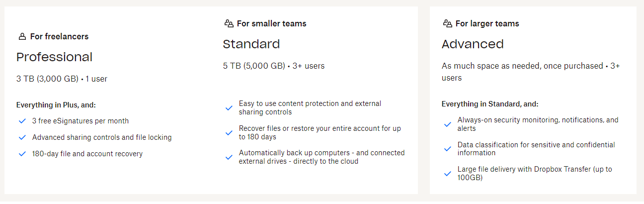
Task: Click checkmark beside Data classification feature
Action: tap(447, 149)
